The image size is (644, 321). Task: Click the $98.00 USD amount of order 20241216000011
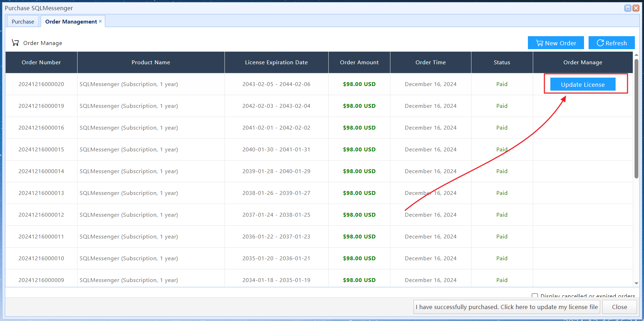(359, 236)
